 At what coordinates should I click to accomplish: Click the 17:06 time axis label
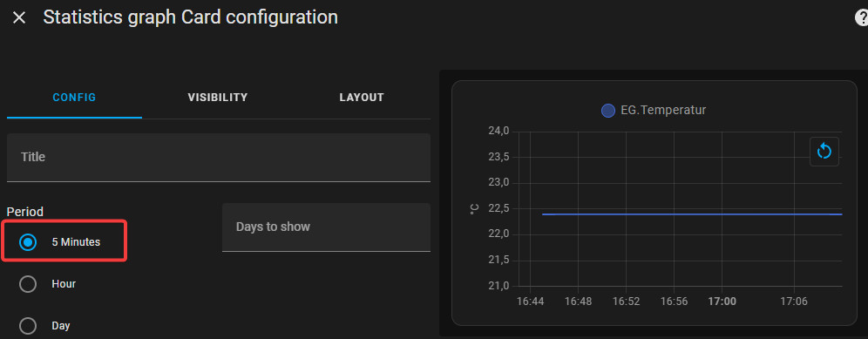tap(794, 302)
